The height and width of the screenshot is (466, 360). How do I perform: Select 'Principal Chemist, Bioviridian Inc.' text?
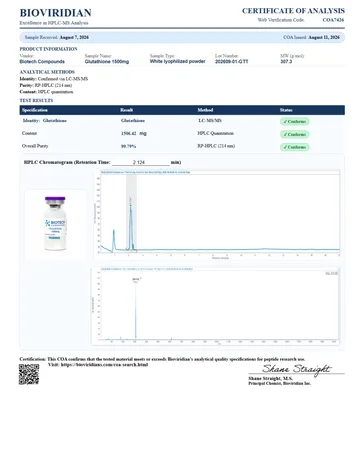tap(279, 383)
